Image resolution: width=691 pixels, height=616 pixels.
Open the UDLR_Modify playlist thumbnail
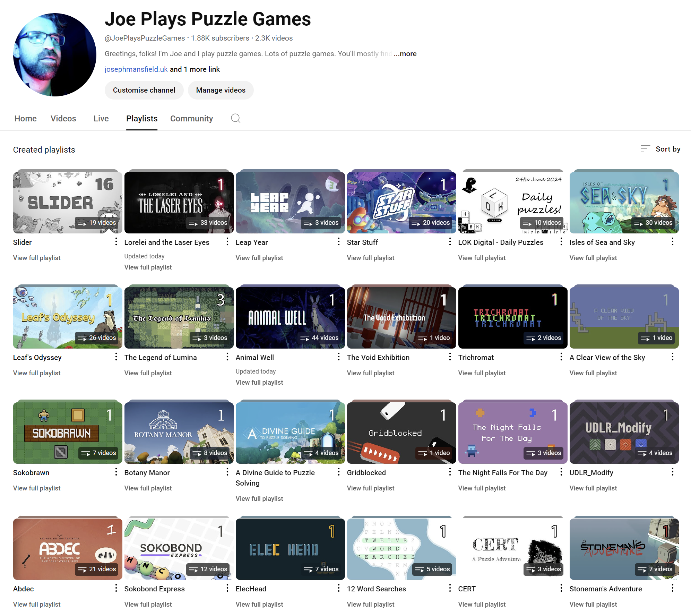click(624, 433)
